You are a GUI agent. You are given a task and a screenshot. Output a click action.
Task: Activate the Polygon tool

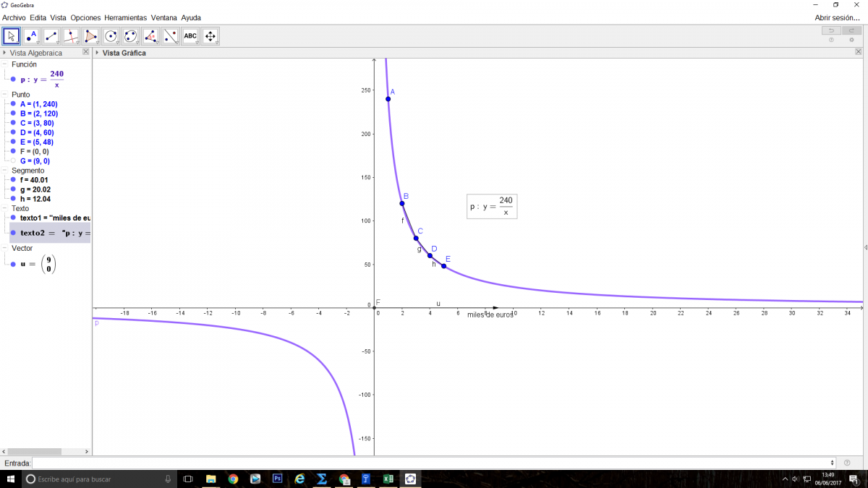90,36
